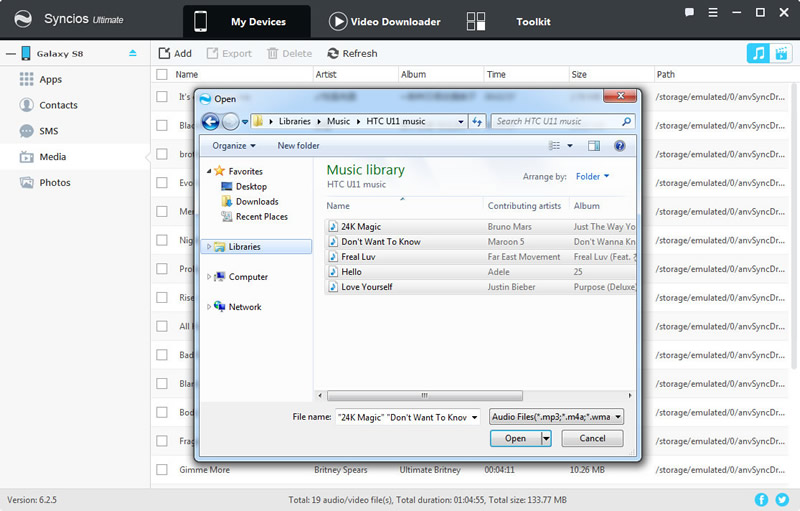Expand the Network tree node

(209, 307)
